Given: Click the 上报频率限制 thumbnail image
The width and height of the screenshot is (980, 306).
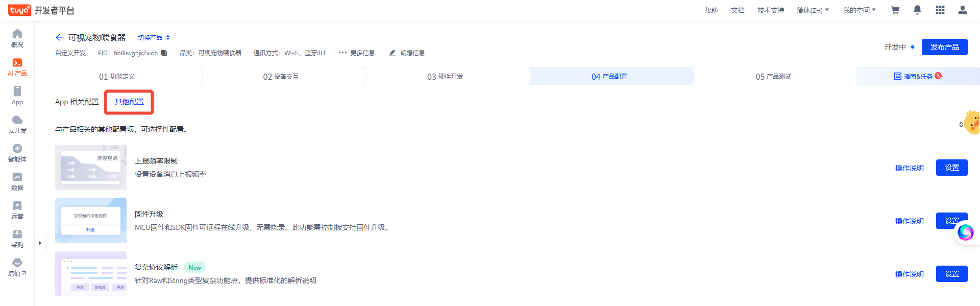Looking at the screenshot, I should tap(91, 168).
